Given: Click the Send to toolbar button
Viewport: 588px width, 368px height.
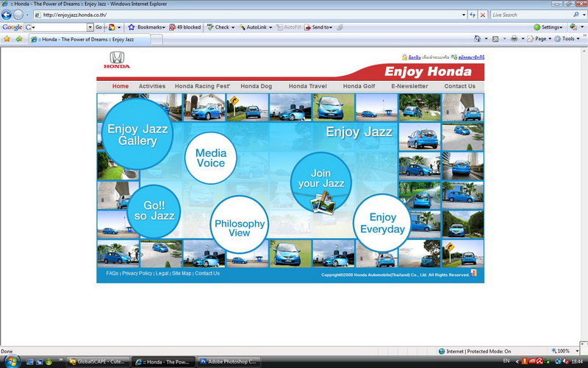Looking at the screenshot, I should (x=318, y=27).
